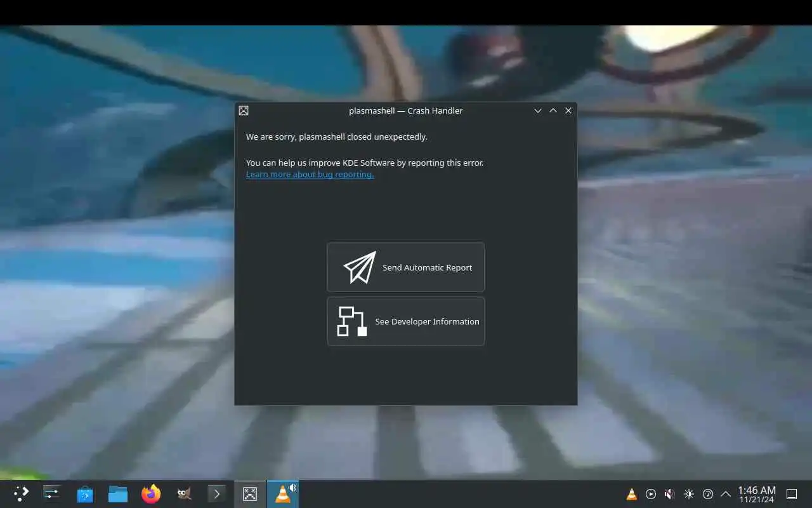Open System Settings from the taskbar
The height and width of the screenshot is (508, 812).
tap(52, 493)
